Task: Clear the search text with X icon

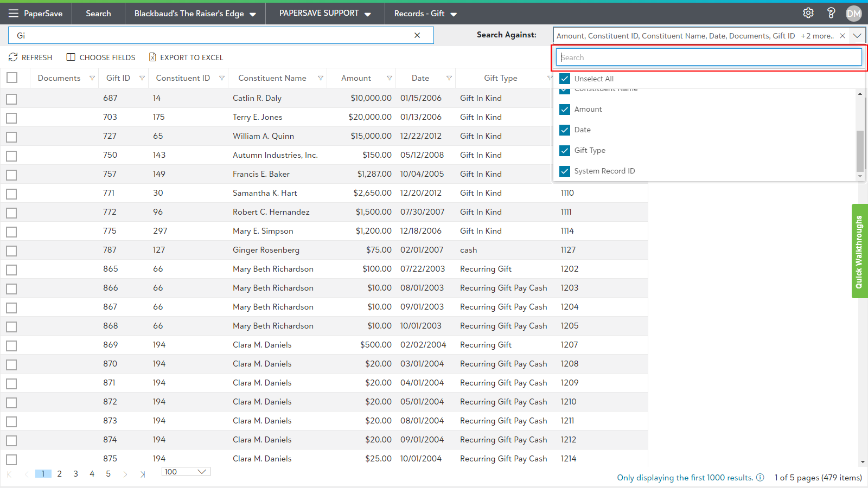Action: (417, 35)
